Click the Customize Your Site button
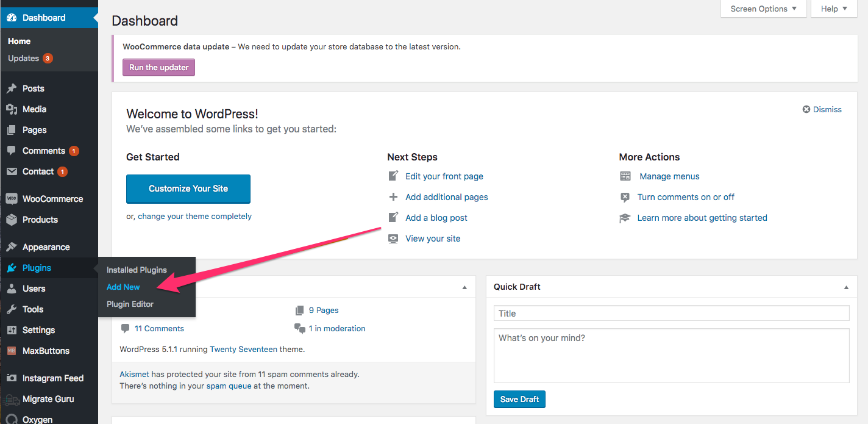Screen dimensions: 868x424 pyautogui.click(x=188, y=189)
